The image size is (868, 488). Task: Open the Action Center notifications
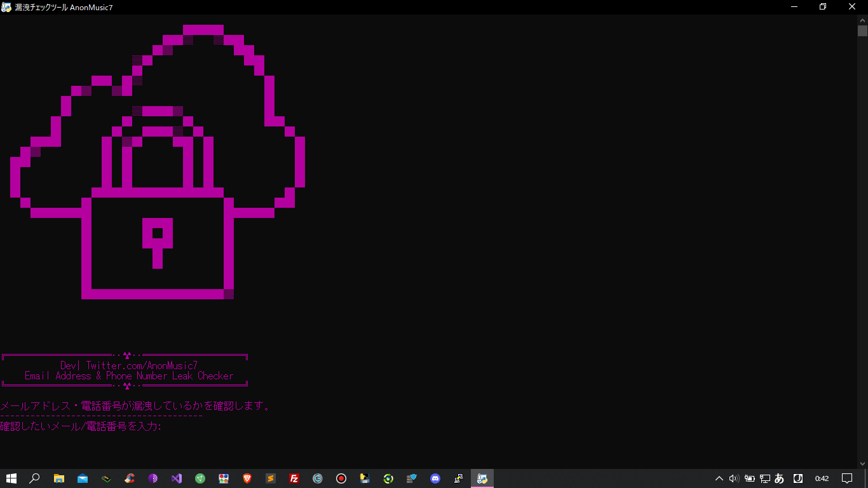847,478
